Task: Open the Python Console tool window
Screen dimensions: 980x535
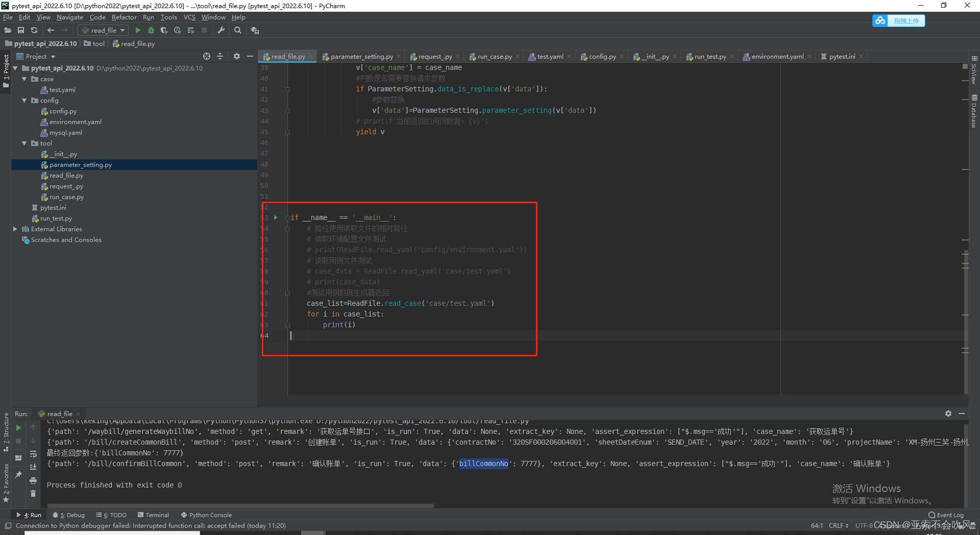Action: tap(206, 515)
